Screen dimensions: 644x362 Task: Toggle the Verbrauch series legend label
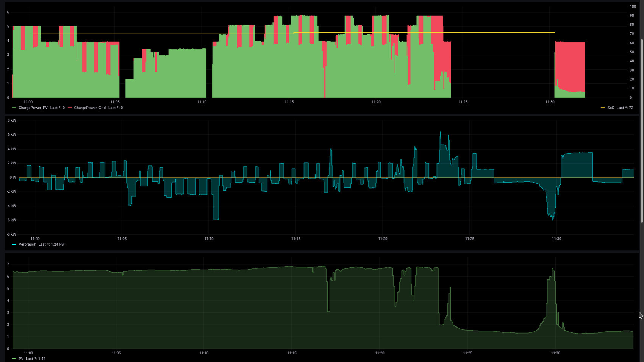click(27, 245)
